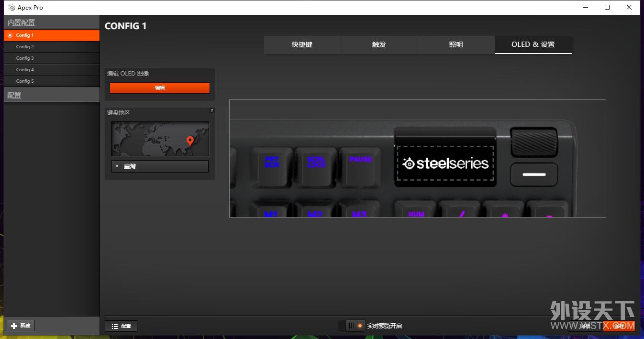Viewport: 644px width, 339px height.
Task: Click the red location pin on map
Action: click(190, 141)
